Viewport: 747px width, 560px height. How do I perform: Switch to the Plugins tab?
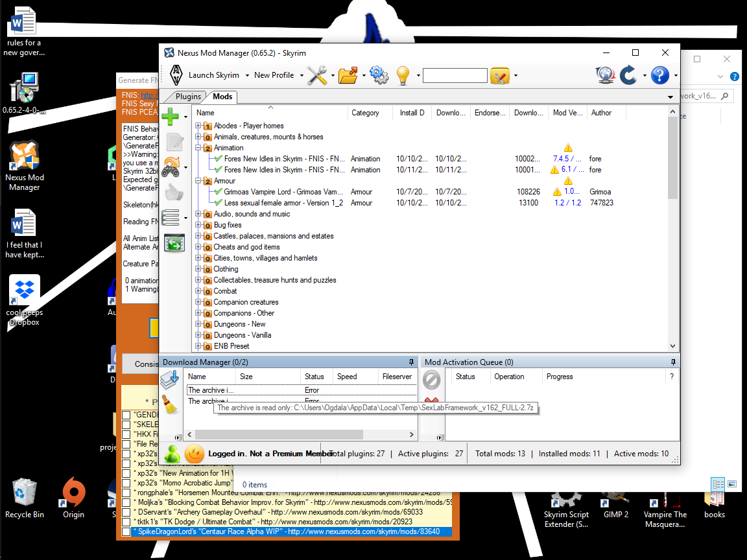(188, 97)
